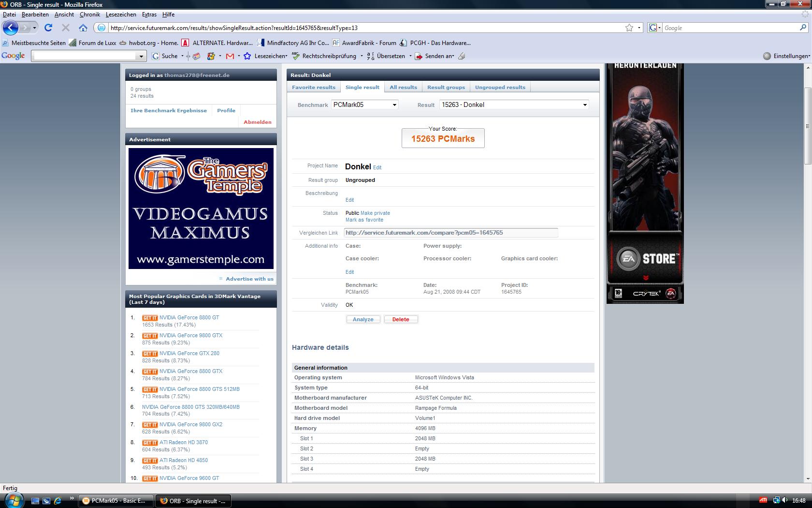Click the URL address bar
The height and width of the screenshot is (508, 812).
[365, 28]
